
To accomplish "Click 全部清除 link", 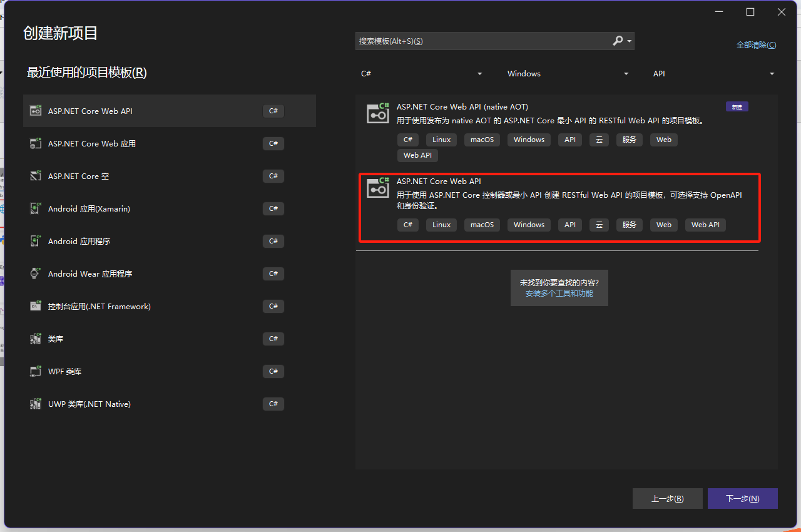I will click(x=756, y=45).
